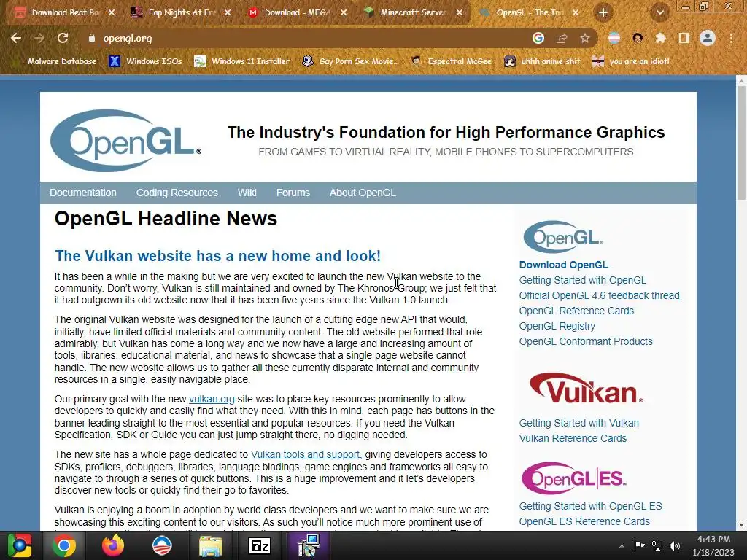The width and height of the screenshot is (747, 560).
Task: Close the Download - MEGA tab
Action: pyautogui.click(x=344, y=13)
